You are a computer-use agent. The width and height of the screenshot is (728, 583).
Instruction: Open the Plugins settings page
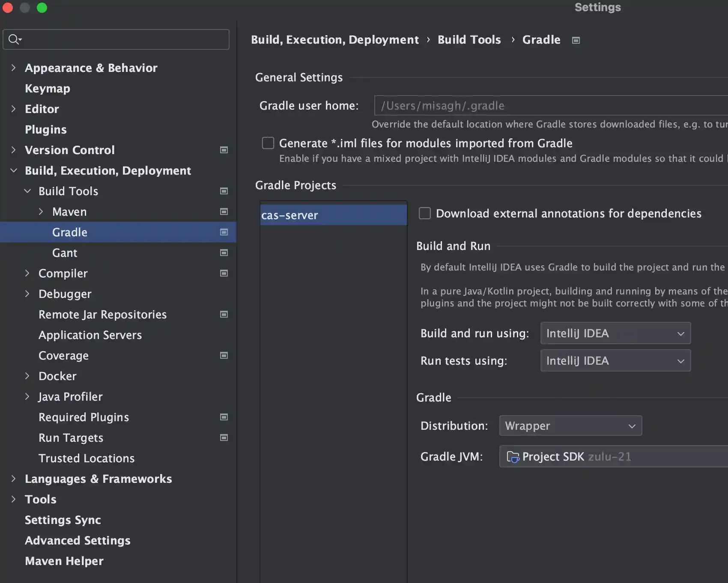46,129
